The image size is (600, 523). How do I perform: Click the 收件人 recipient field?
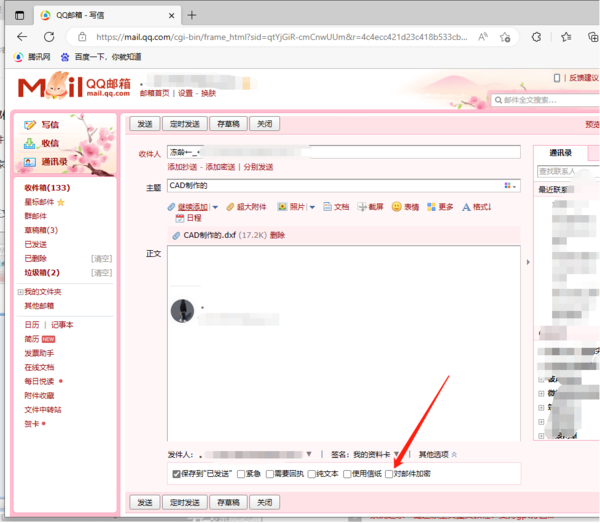344,152
